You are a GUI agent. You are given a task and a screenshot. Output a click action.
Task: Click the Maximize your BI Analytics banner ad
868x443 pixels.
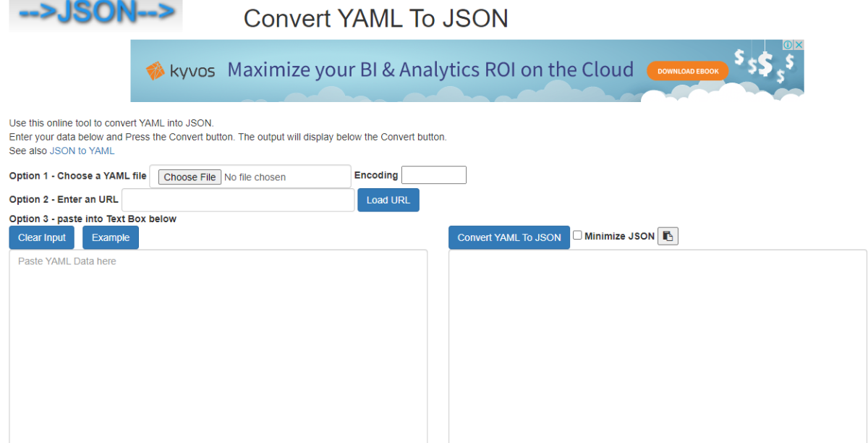coord(430,70)
